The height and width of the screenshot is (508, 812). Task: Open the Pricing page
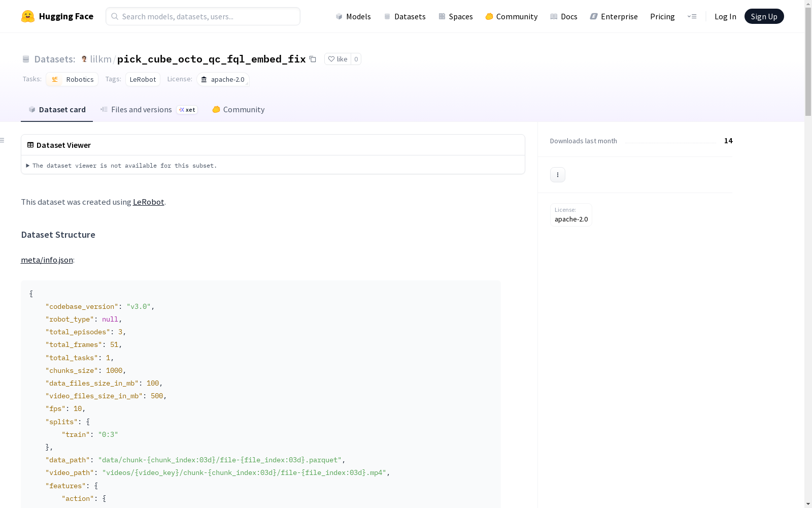point(662,16)
